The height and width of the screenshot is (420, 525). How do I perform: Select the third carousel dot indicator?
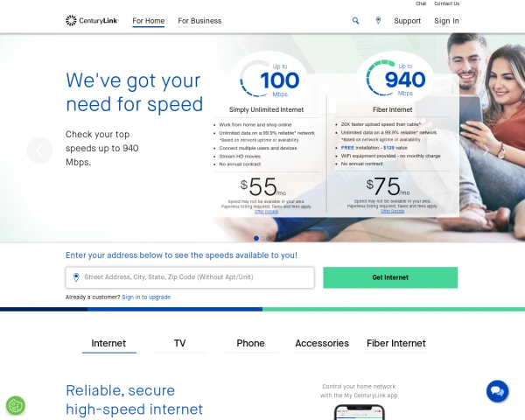coord(269,238)
